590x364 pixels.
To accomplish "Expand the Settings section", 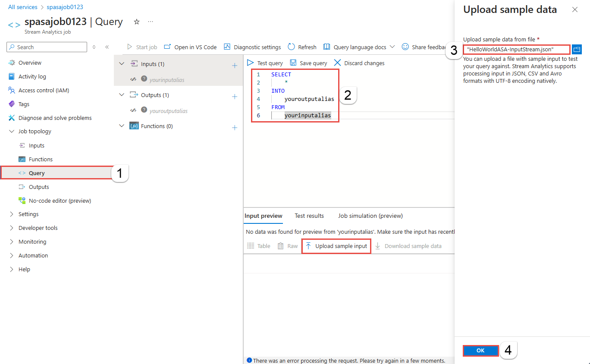I will 12,214.
